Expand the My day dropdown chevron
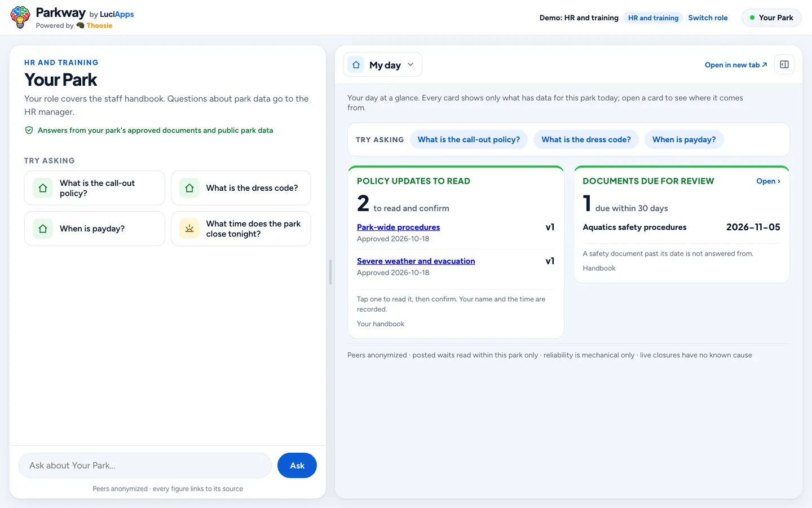The width and height of the screenshot is (812, 508). pos(411,64)
